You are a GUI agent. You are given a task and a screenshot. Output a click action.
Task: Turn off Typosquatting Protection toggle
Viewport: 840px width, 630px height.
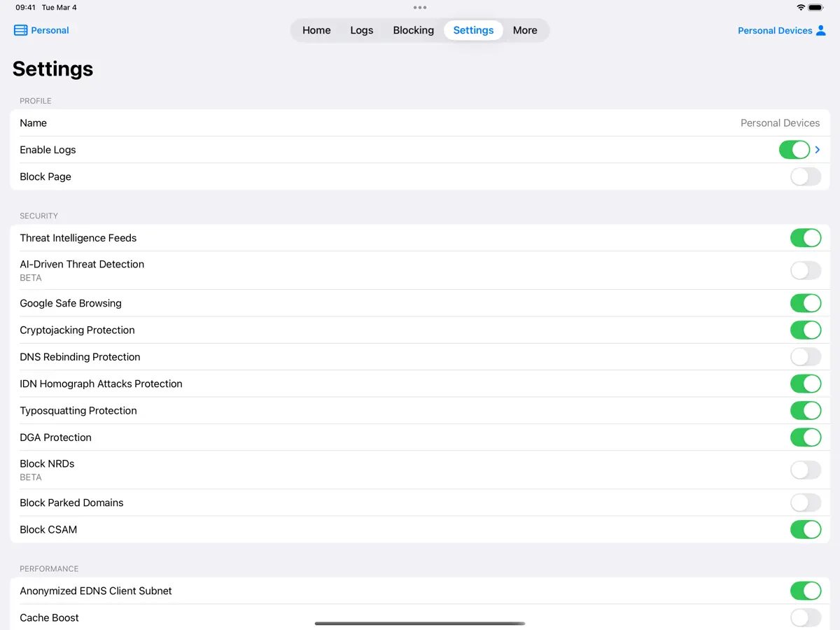(806, 410)
